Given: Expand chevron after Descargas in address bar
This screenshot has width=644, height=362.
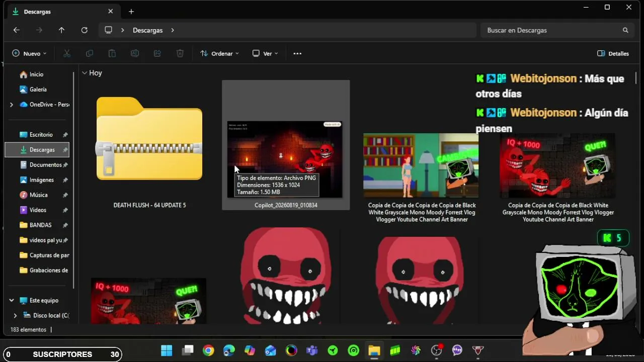Looking at the screenshot, I should pos(173,30).
